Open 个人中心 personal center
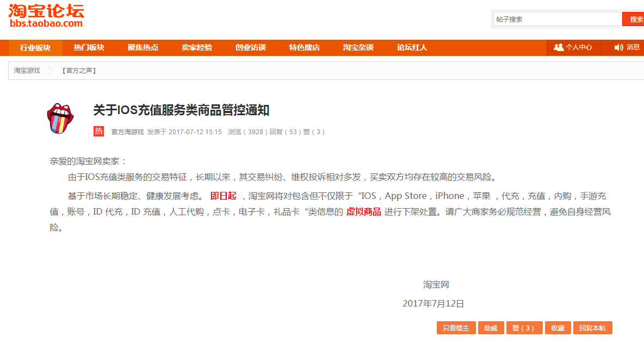 [x=573, y=48]
